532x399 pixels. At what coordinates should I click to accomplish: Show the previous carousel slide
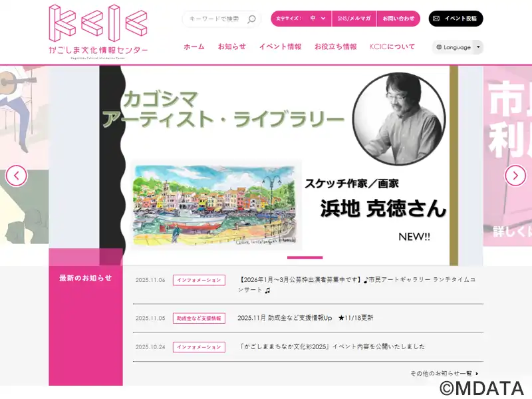click(16, 176)
